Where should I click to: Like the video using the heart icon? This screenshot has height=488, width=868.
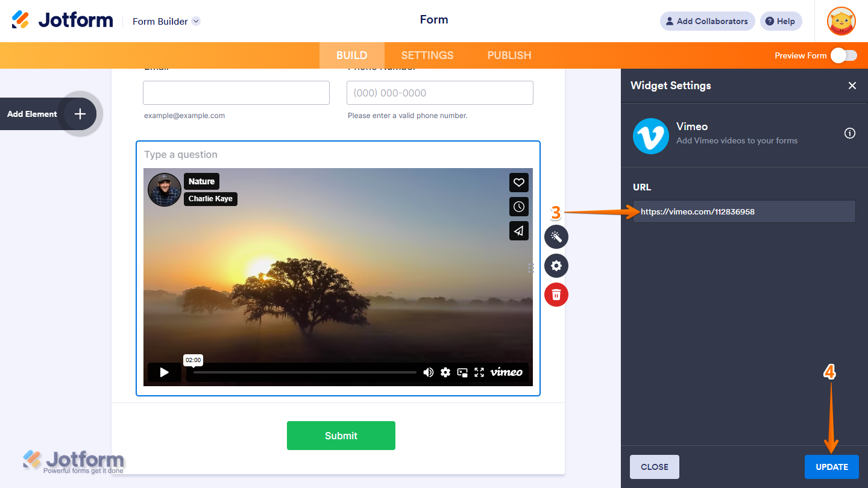518,183
